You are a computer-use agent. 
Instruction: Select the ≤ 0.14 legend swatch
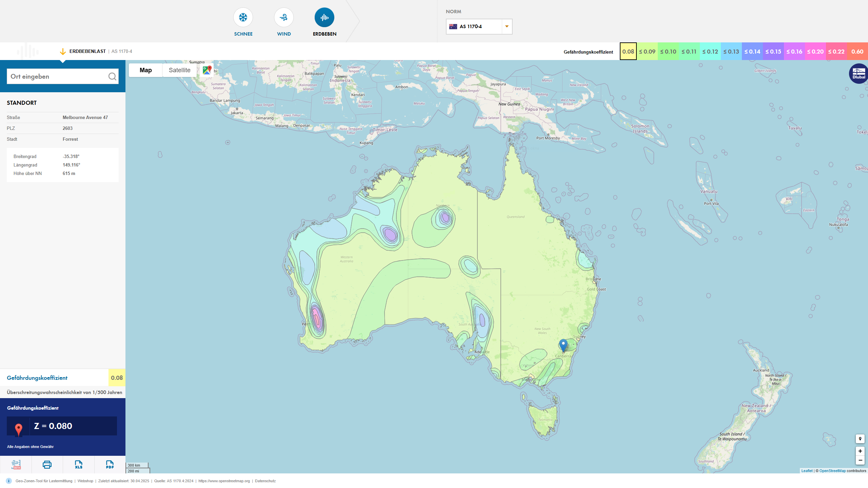coord(752,52)
